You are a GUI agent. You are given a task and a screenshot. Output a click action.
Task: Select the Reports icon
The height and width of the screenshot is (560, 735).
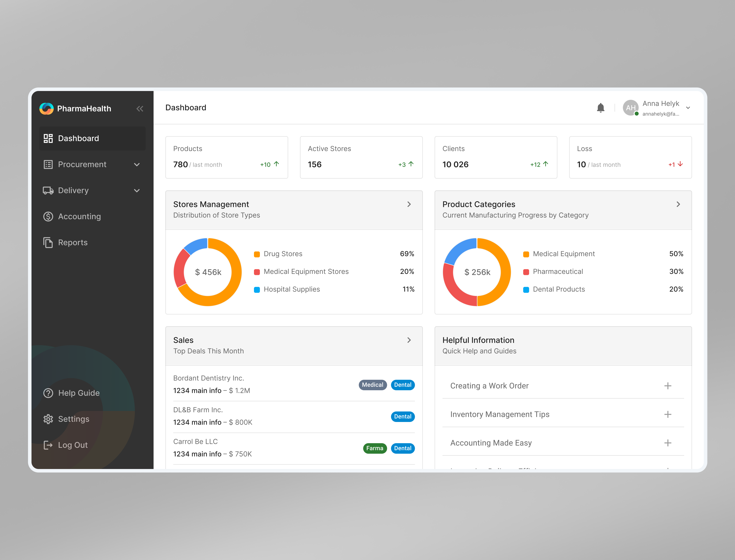click(x=48, y=242)
